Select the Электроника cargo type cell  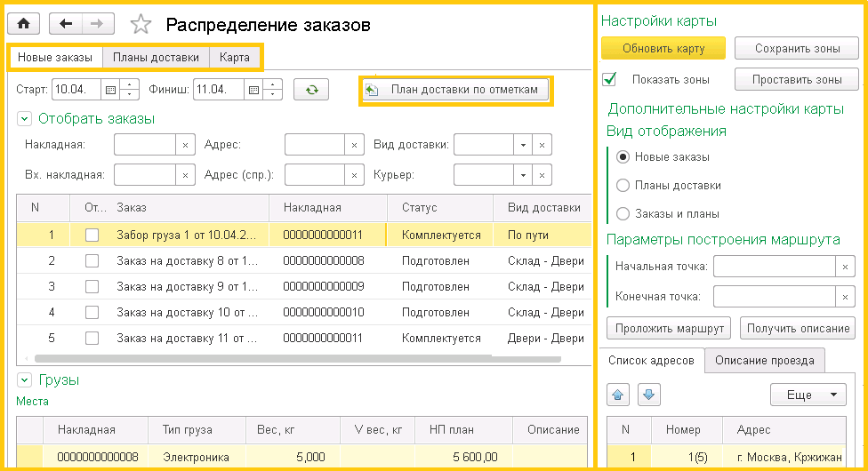click(x=196, y=457)
